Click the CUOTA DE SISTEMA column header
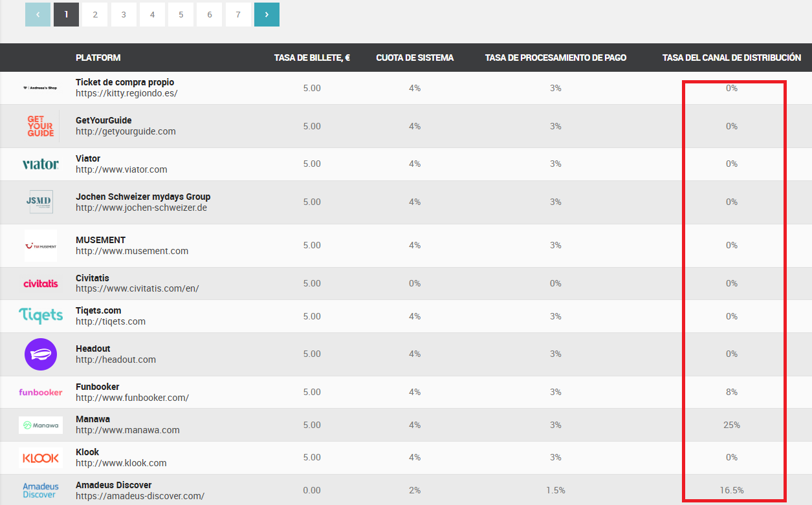This screenshot has height=505, width=812. 415,58
